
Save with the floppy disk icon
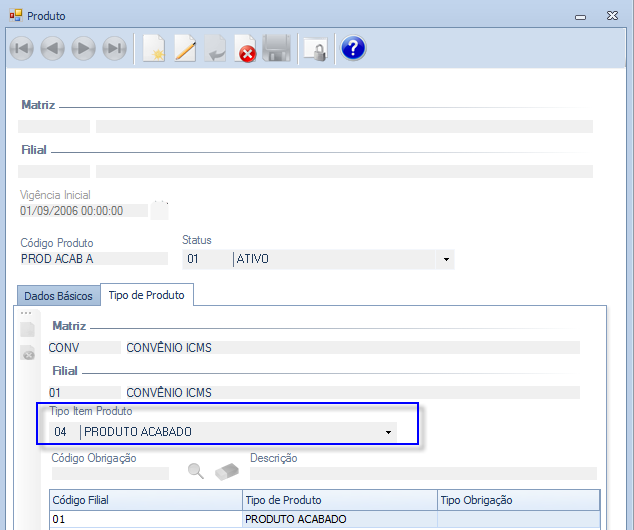tap(277, 49)
